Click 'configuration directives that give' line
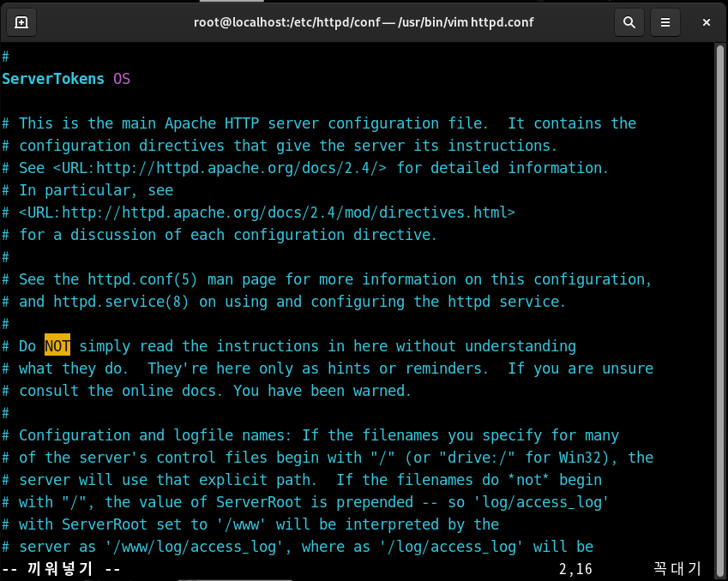 (x=280, y=146)
